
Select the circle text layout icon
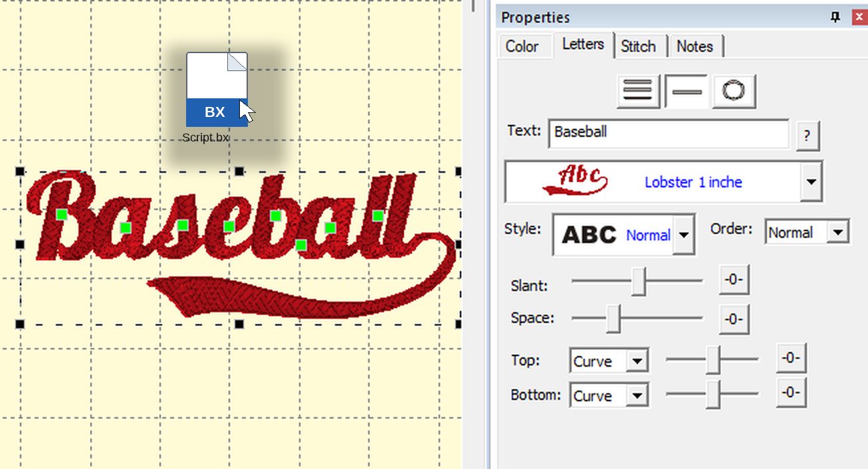[734, 91]
